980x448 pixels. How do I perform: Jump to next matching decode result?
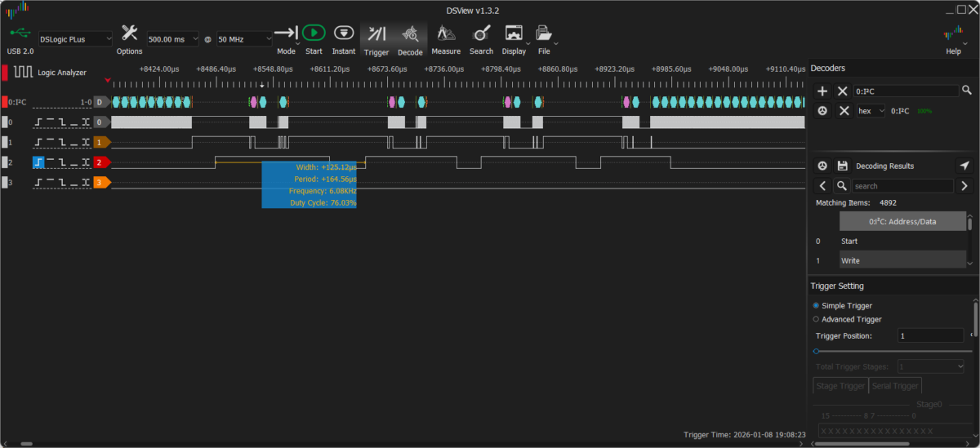point(965,186)
